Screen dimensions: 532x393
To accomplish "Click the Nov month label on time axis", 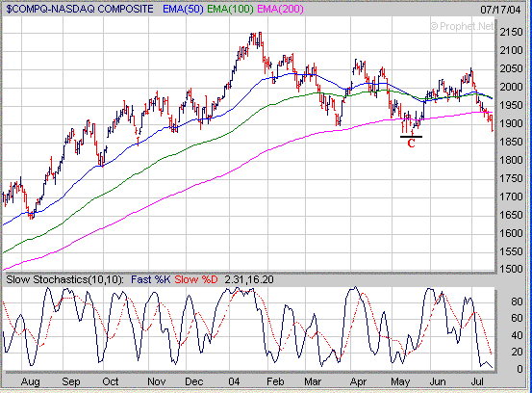I will 157,381.
